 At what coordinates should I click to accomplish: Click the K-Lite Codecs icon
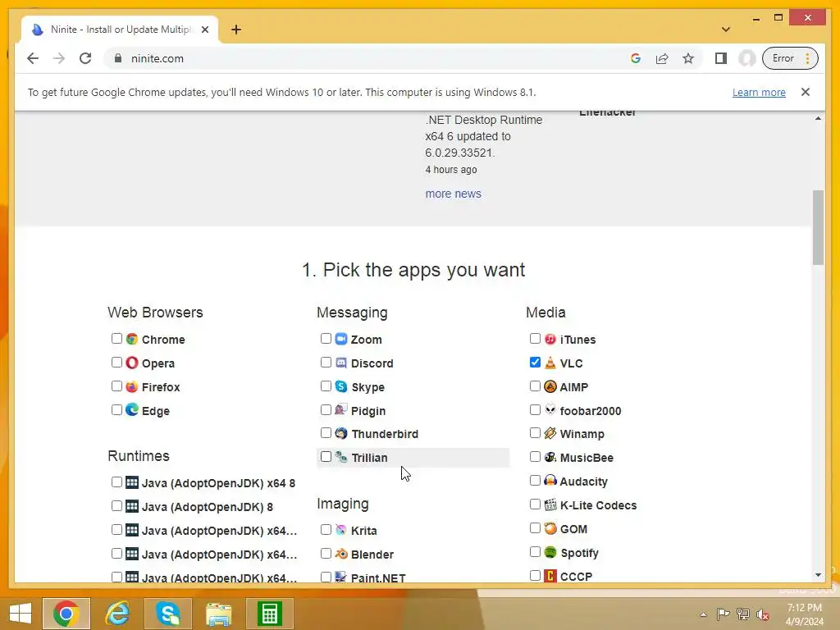pos(550,504)
